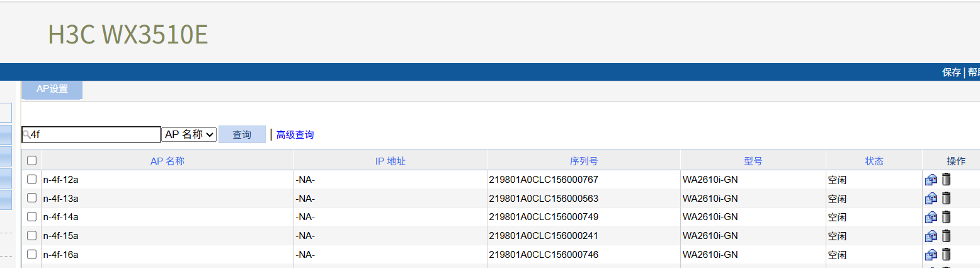The image size is (980, 268).
Task: Tick the checkbox for row n-4f-15a
Action: pyautogui.click(x=32, y=235)
